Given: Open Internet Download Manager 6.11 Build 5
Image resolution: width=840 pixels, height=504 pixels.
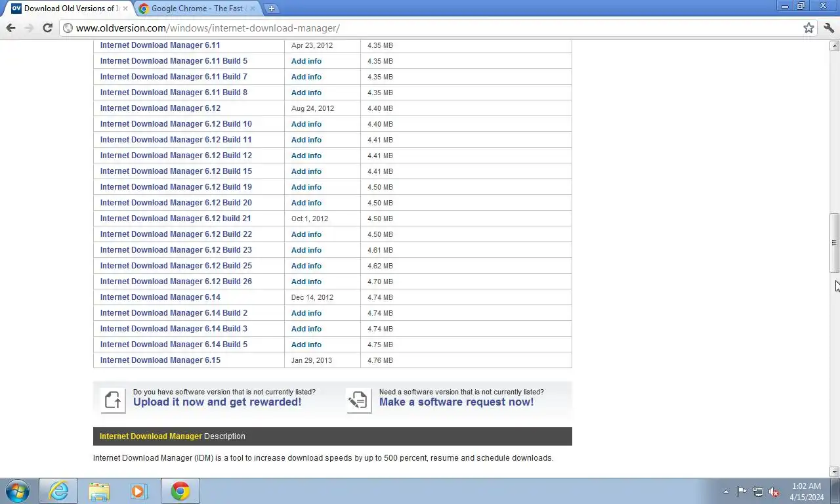Looking at the screenshot, I should click(174, 61).
